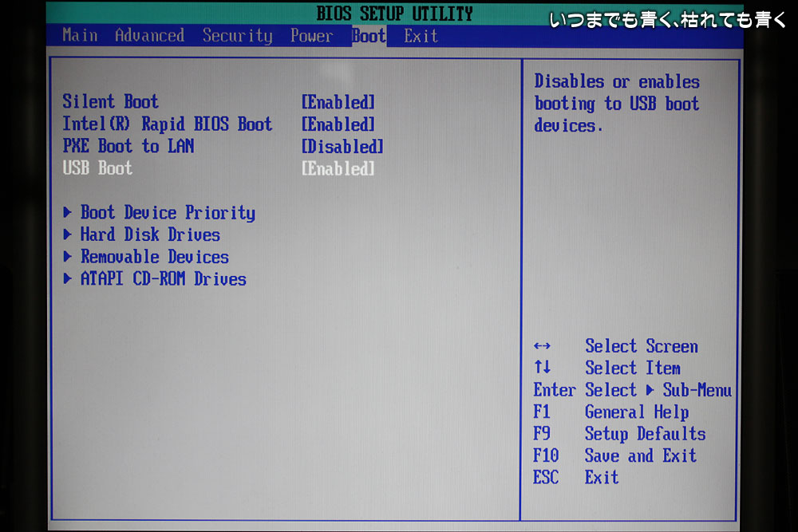This screenshot has height=532, width=798.
Task: Select the Silent Boot setting label
Action: point(110,102)
